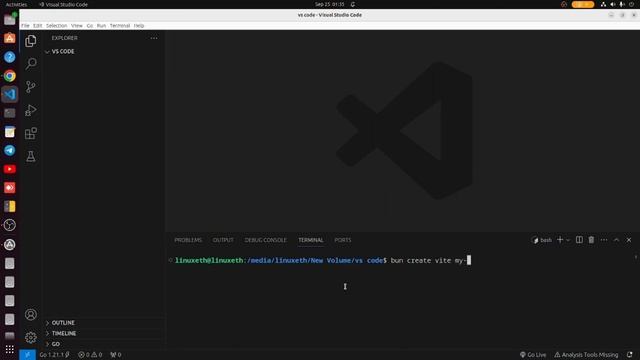640x360 pixels.
Task: Open Ubuntu Software from the dock
Action: click(x=10, y=38)
